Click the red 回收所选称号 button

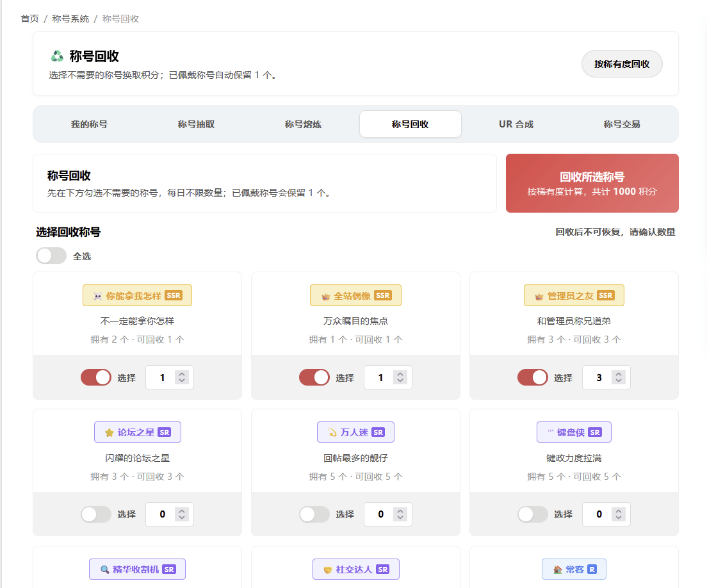pyautogui.click(x=592, y=183)
